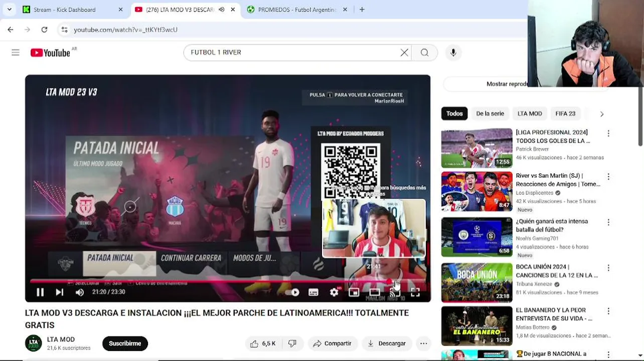The image size is (644, 361).
Task: Click Matias Bottero channel name
Action: coord(534,327)
